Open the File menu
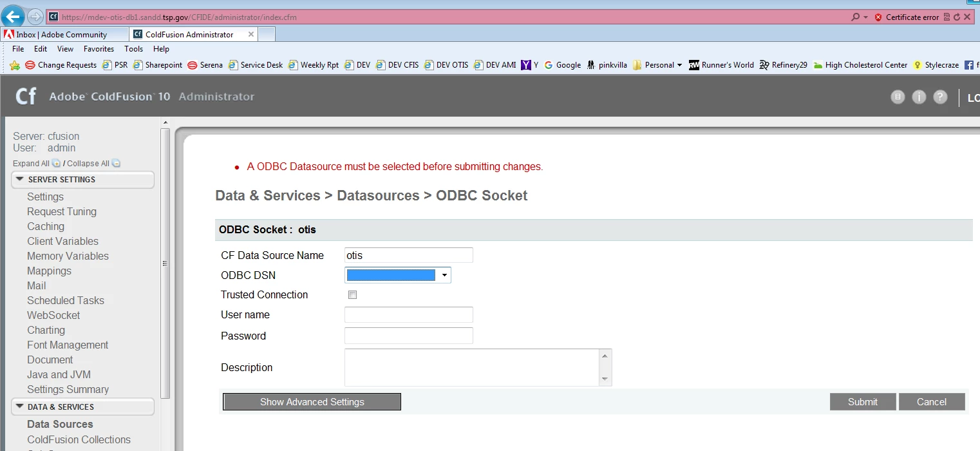 [18, 49]
